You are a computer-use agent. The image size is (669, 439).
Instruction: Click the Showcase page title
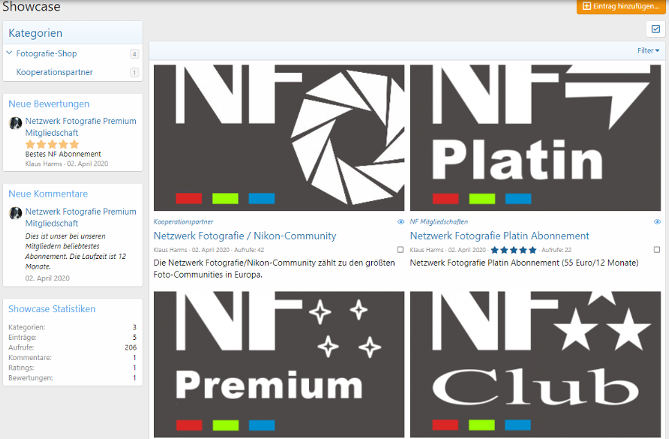tap(31, 6)
